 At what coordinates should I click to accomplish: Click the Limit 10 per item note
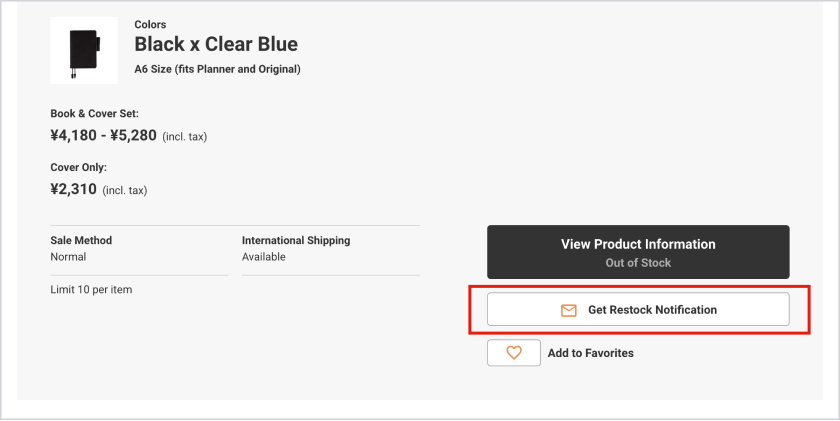pos(91,290)
